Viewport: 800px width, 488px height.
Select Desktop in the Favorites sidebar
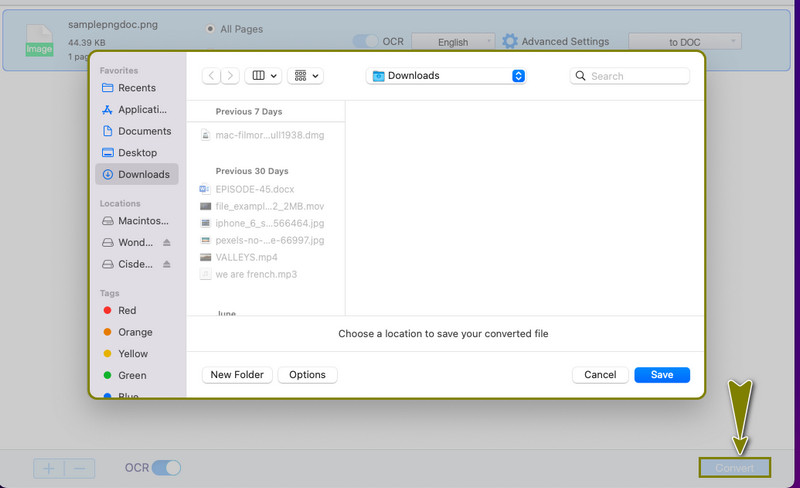[x=137, y=153]
